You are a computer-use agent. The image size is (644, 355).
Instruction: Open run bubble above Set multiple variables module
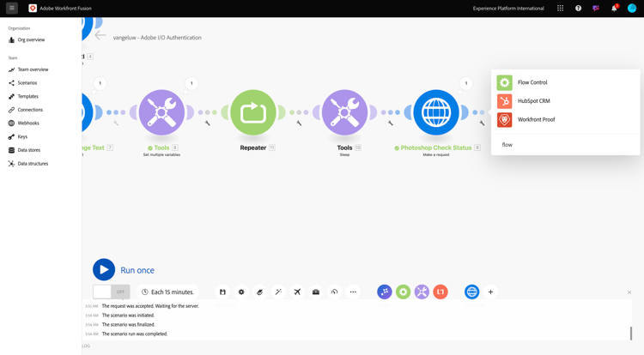(x=191, y=83)
